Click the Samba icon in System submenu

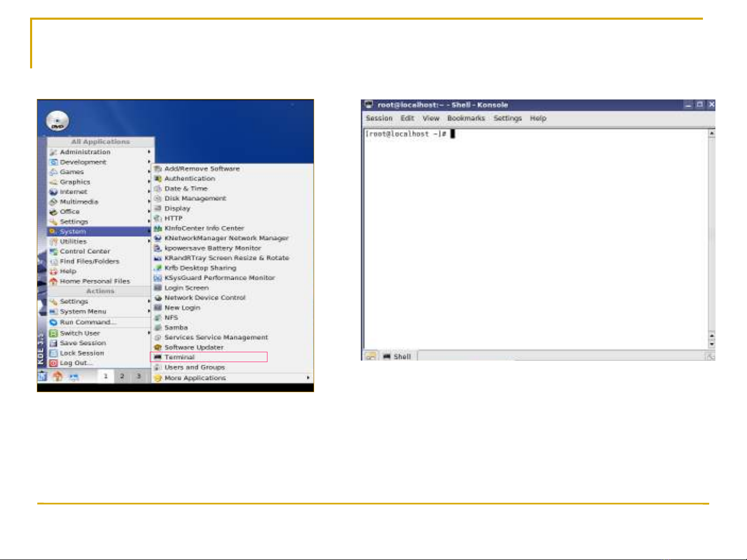pos(158,328)
